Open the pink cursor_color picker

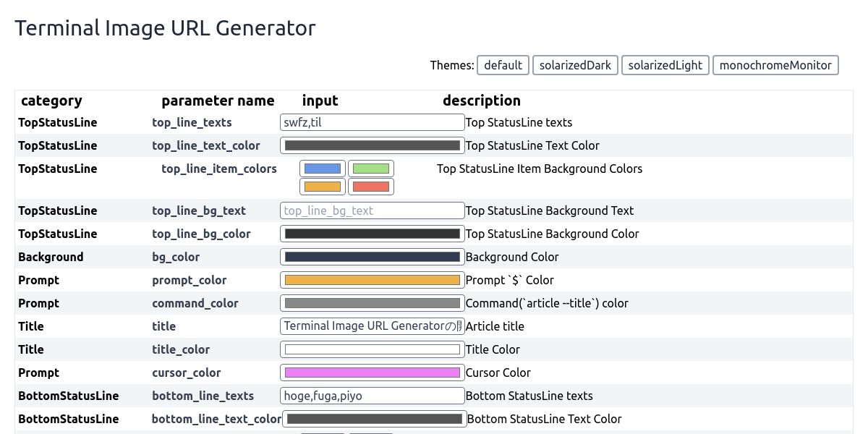click(372, 373)
